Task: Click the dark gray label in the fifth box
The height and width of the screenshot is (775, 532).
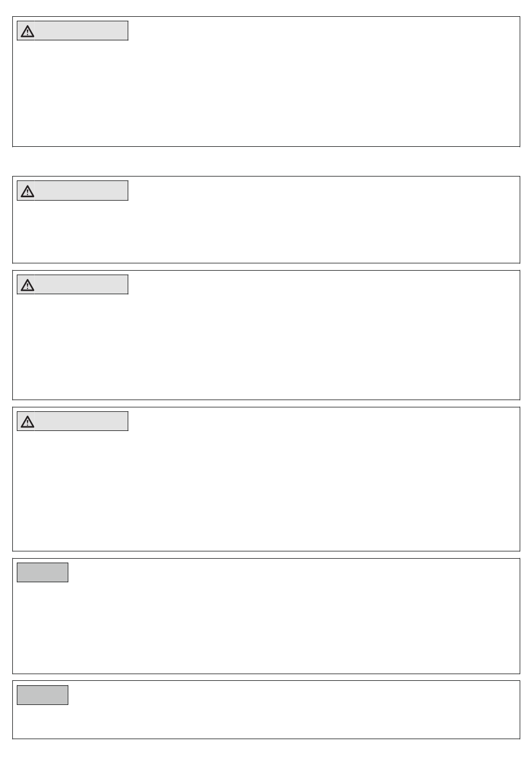Action: tap(43, 572)
